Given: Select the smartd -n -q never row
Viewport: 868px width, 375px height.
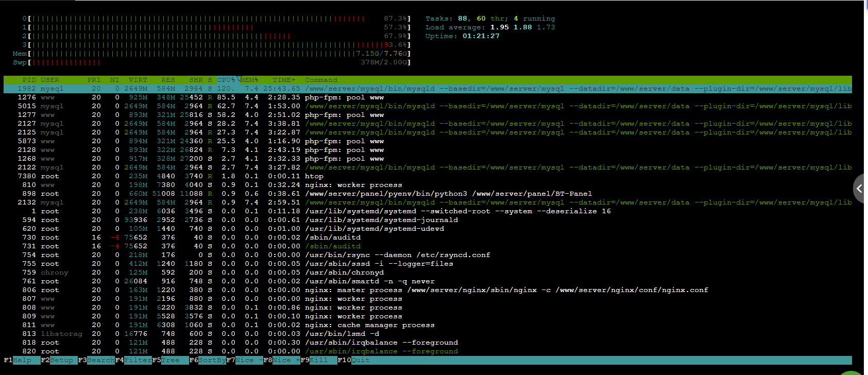Looking at the screenshot, I should (428, 281).
